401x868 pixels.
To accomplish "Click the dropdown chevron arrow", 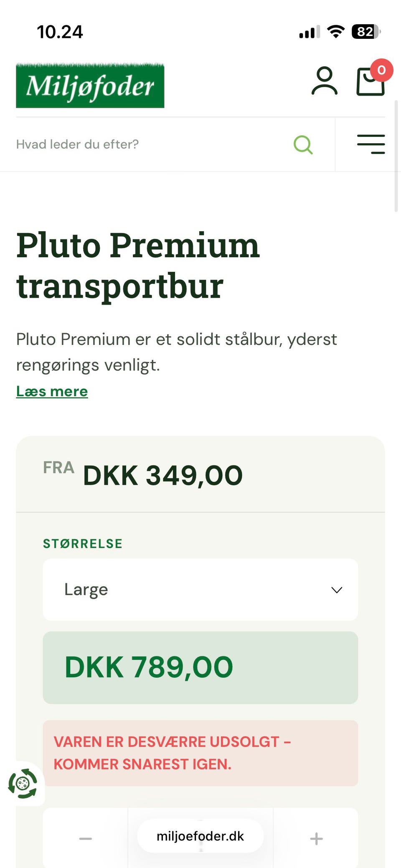I will pyautogui.click(x=337, y=590).
